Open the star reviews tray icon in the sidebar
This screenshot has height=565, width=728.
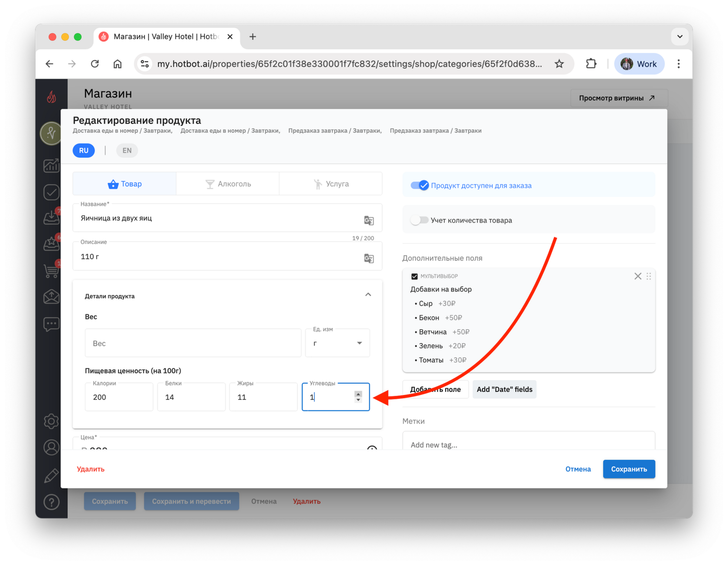coord(51,244)
